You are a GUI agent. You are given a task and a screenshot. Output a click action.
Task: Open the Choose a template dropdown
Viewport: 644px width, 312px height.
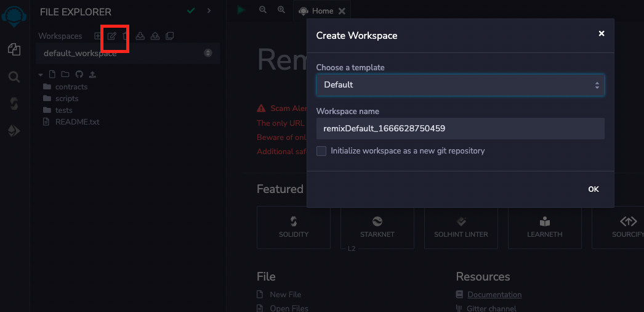tap(460, 85)
